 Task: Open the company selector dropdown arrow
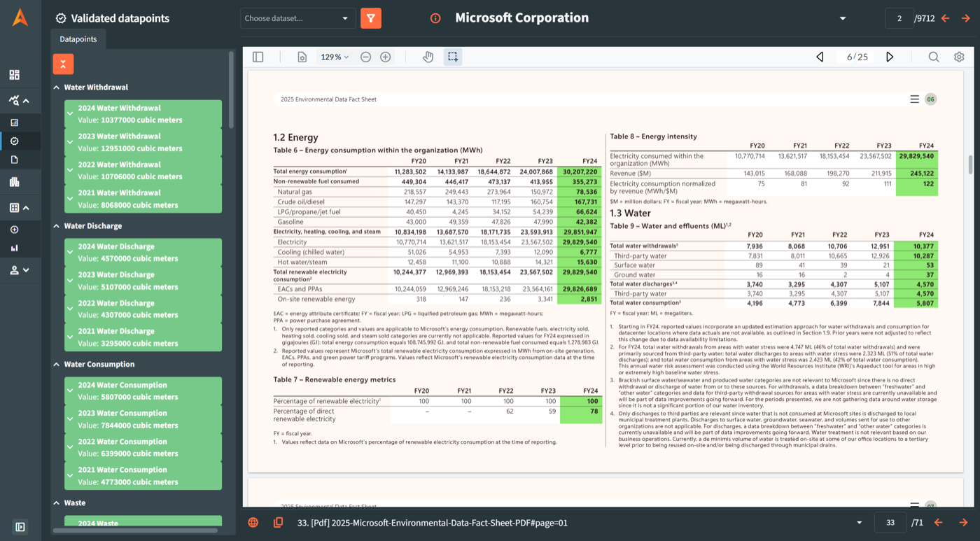[843, 19]
